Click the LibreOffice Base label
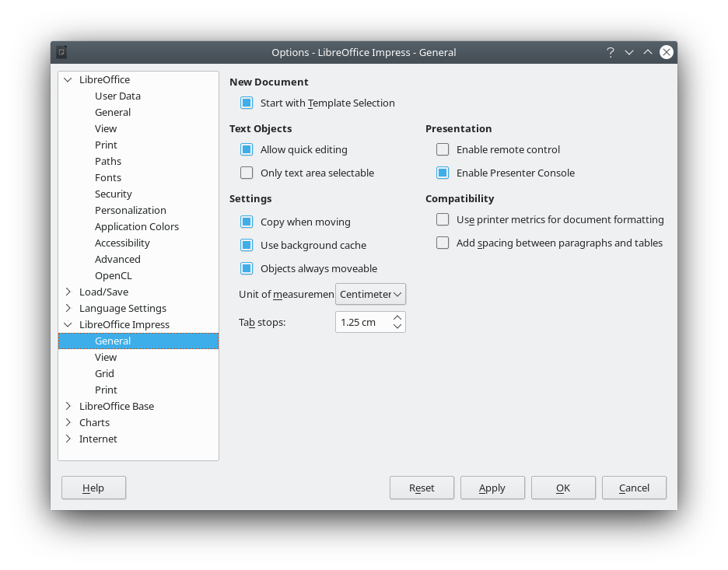The image size is (728, 570). click(x=117, y=406)
